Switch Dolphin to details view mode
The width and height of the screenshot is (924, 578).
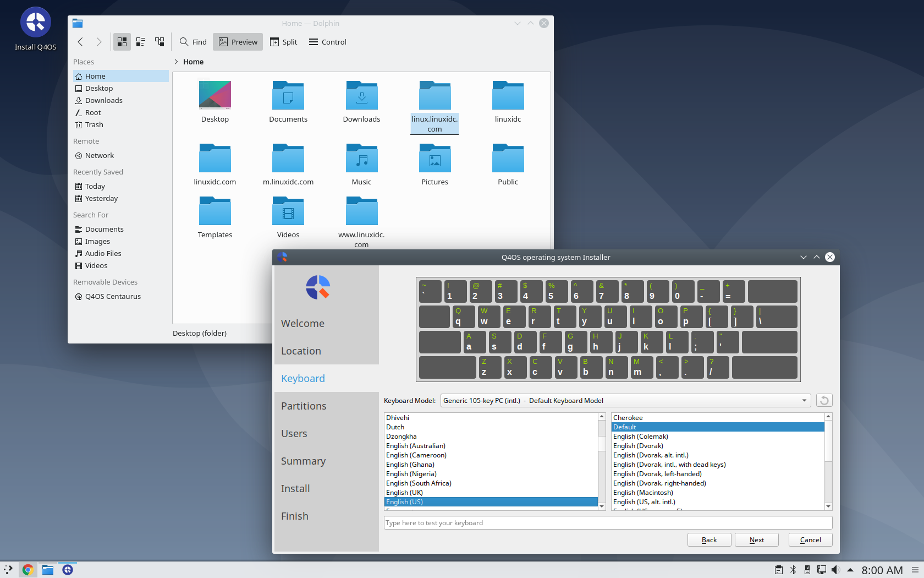pos(159,42)
